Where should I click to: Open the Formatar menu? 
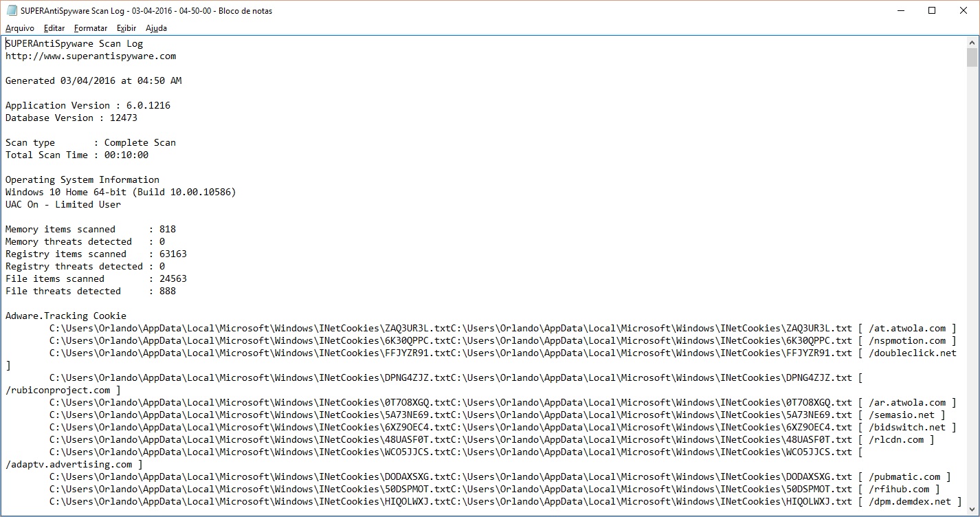coord(91,28)
